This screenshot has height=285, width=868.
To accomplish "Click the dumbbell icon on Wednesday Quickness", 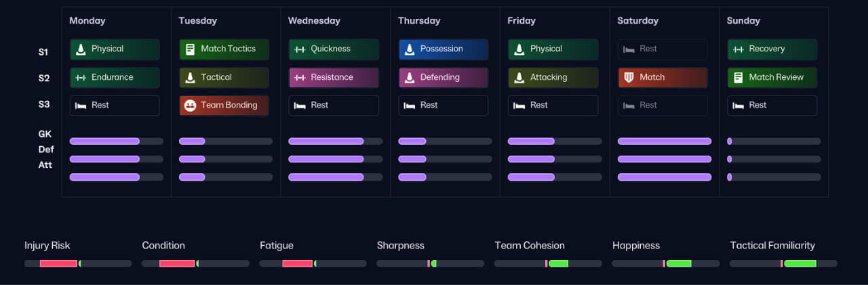I will [300, 49].
